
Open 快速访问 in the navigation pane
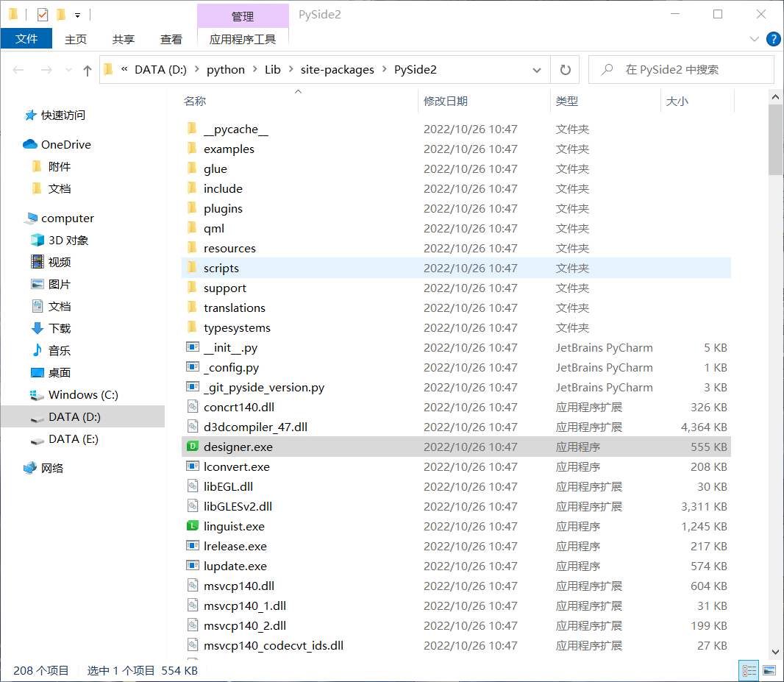click(x=63, y=115)
